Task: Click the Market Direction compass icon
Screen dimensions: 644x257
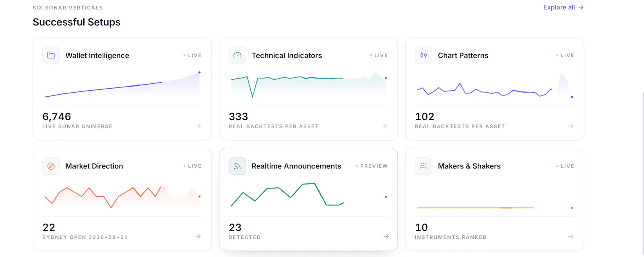Action: tap(51, 166)
